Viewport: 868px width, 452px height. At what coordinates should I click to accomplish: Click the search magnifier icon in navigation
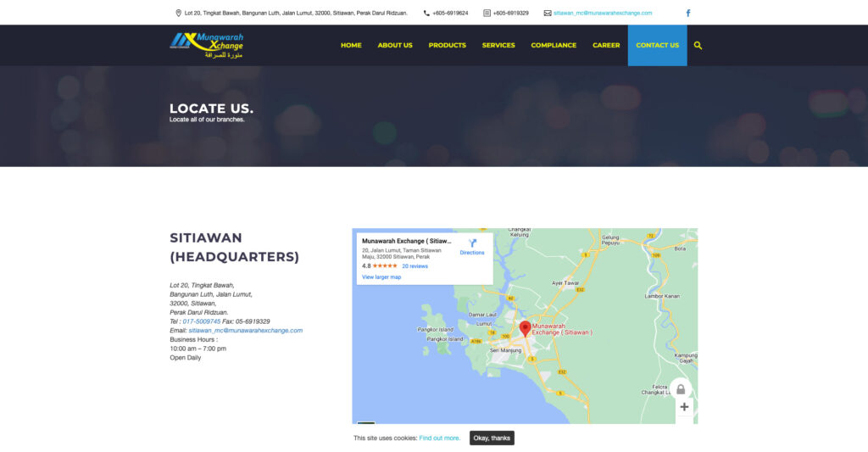698,46
